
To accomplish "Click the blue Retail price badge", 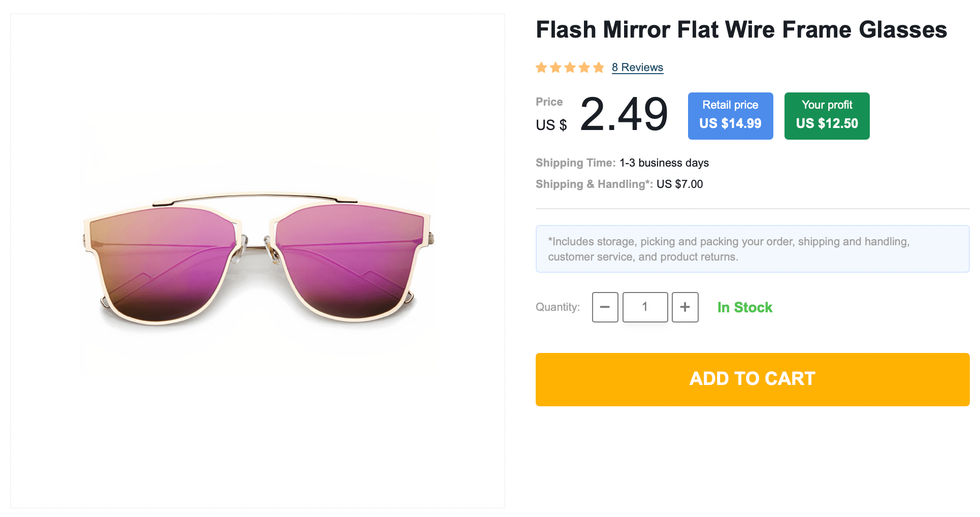I will point(730,116).
